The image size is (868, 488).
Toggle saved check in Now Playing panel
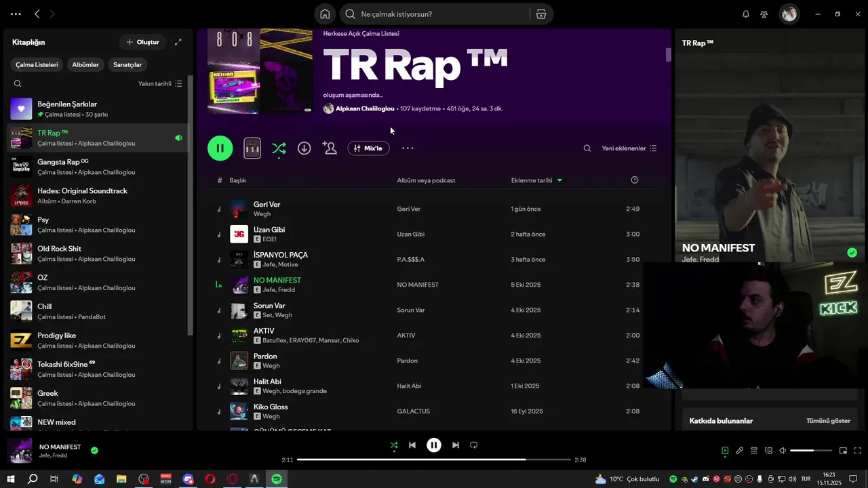tap(852, 253)
